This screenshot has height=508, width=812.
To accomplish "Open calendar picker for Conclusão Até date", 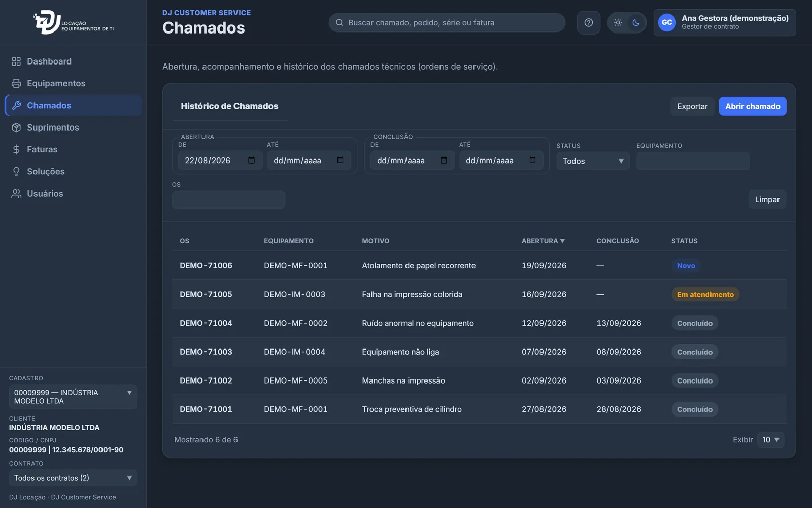I will 532,161.
